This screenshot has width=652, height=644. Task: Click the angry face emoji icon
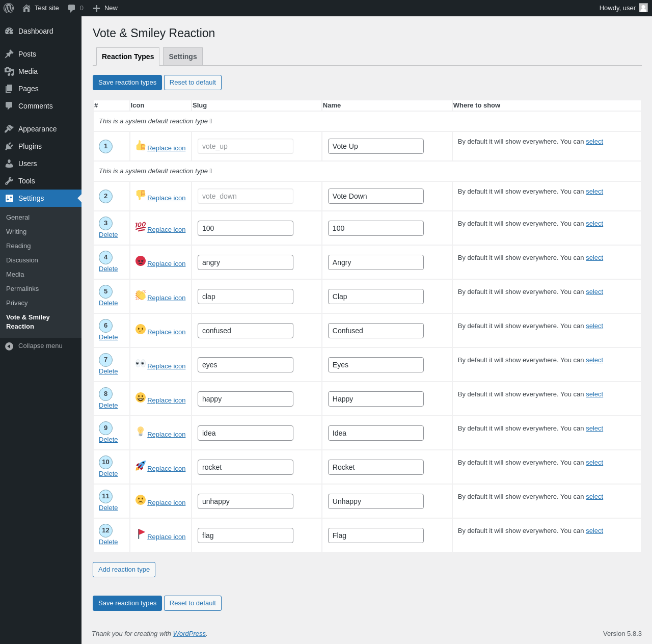[141, 261]
